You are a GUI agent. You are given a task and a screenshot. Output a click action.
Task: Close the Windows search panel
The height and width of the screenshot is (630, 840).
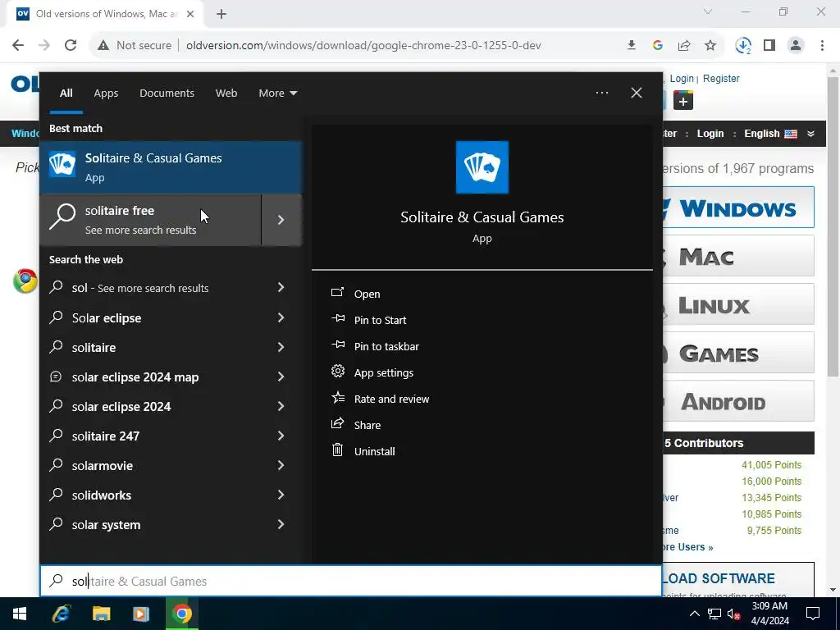point(637,93)
